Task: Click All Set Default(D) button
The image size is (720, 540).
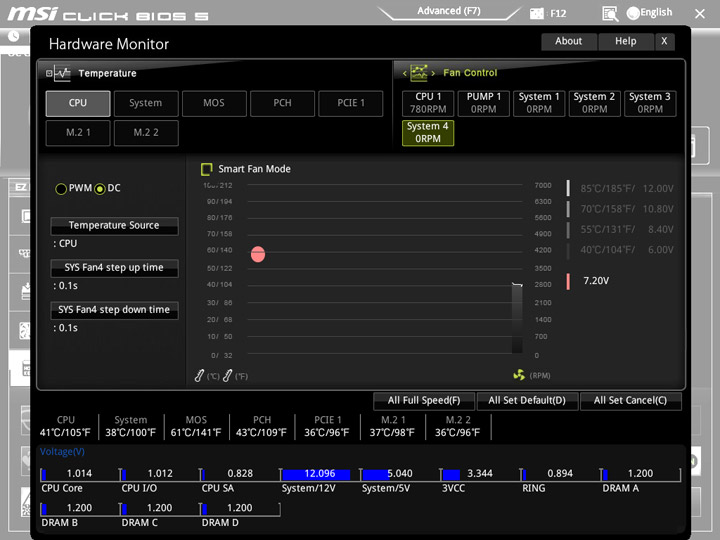Action: coord(527,400)
